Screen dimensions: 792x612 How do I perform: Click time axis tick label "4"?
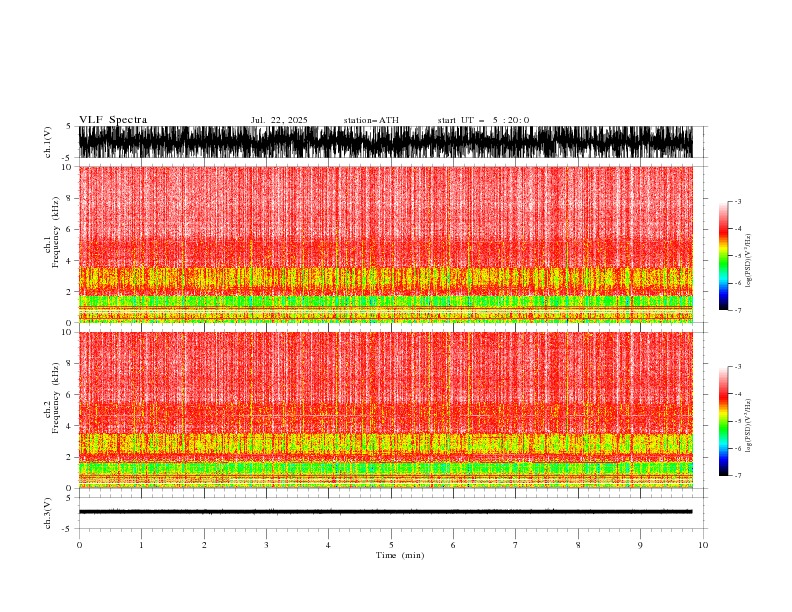pos(328,545)
